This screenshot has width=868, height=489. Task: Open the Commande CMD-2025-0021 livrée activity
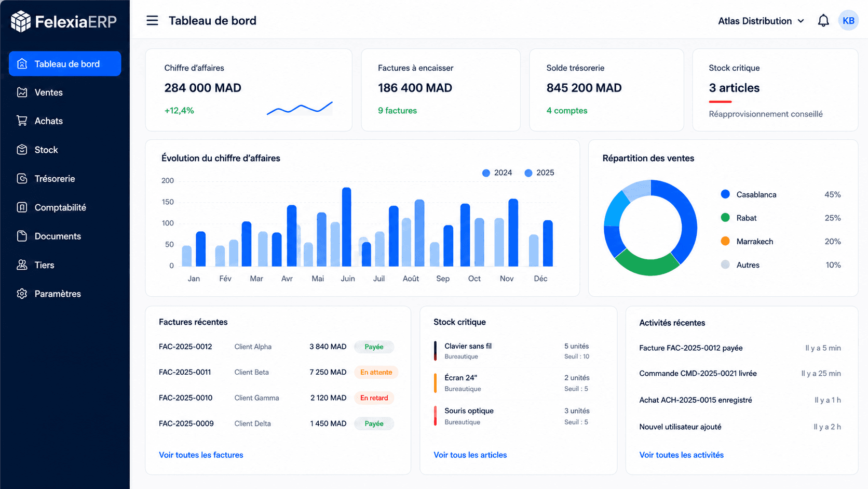coord(698,374)
